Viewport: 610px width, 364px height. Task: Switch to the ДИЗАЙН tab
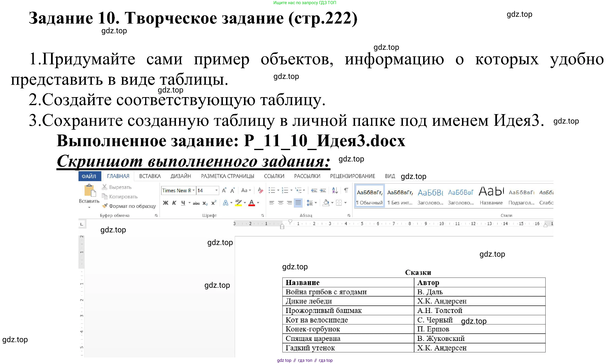tap(181, 176)
